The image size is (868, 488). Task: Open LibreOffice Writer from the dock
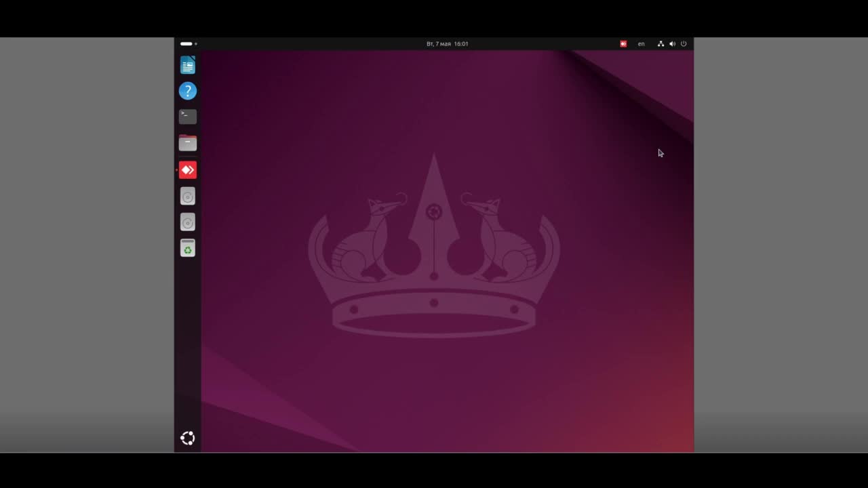click(188, 65)
